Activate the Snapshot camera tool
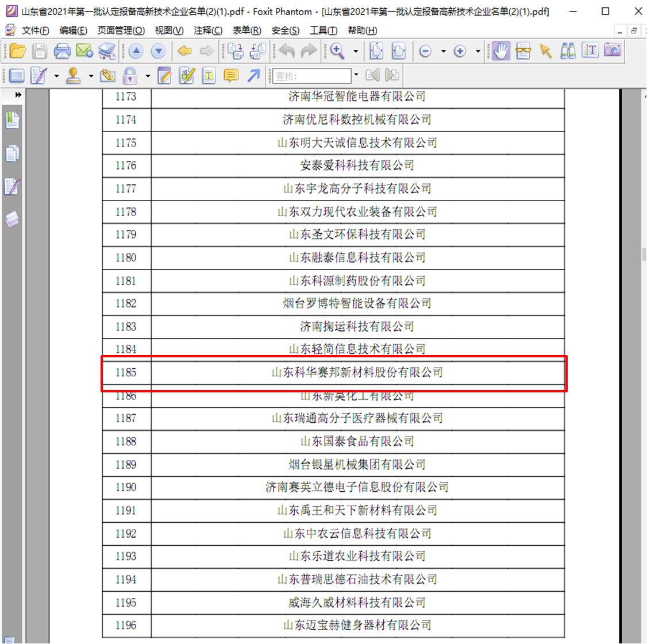Viewport: 647px width, 644px height. [613, 51]
